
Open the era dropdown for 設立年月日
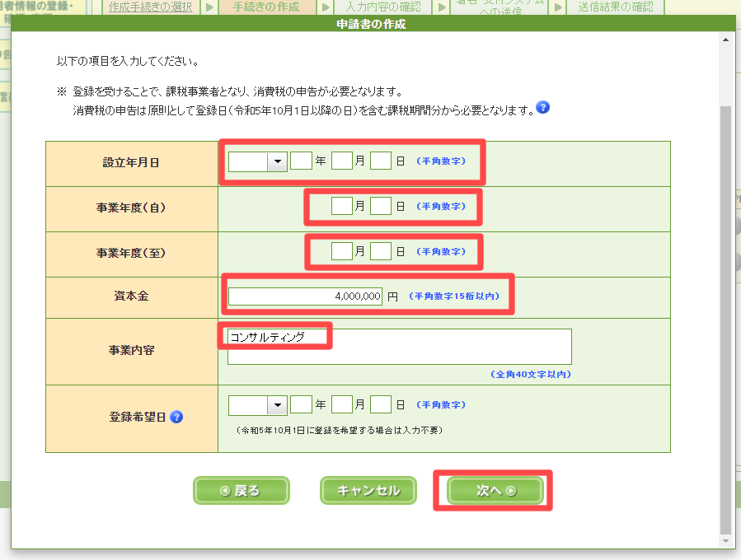click(277, 161)
